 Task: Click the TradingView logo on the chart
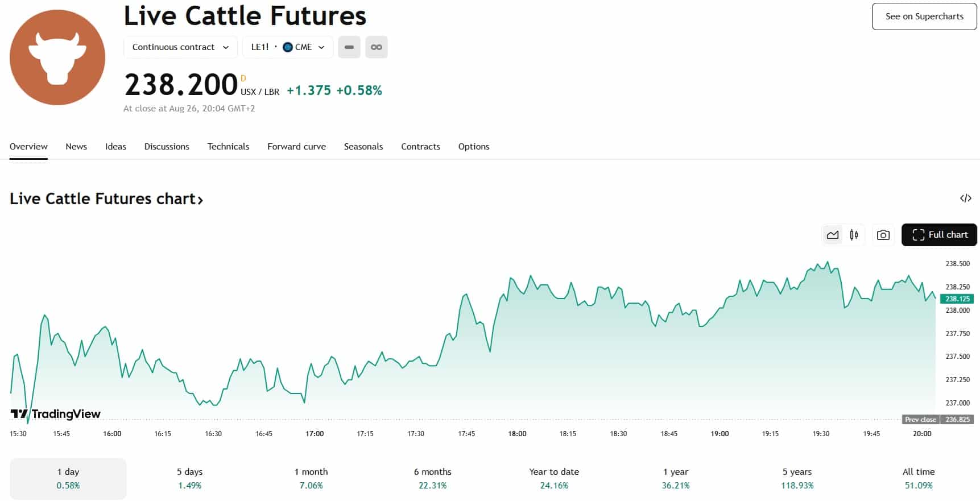tap(56, 413)
